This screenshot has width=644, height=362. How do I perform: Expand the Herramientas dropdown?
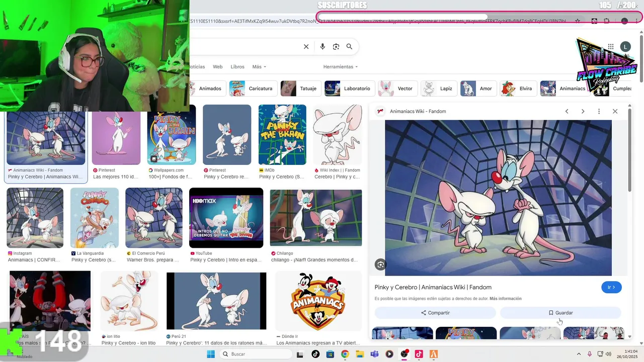[341, 67]
